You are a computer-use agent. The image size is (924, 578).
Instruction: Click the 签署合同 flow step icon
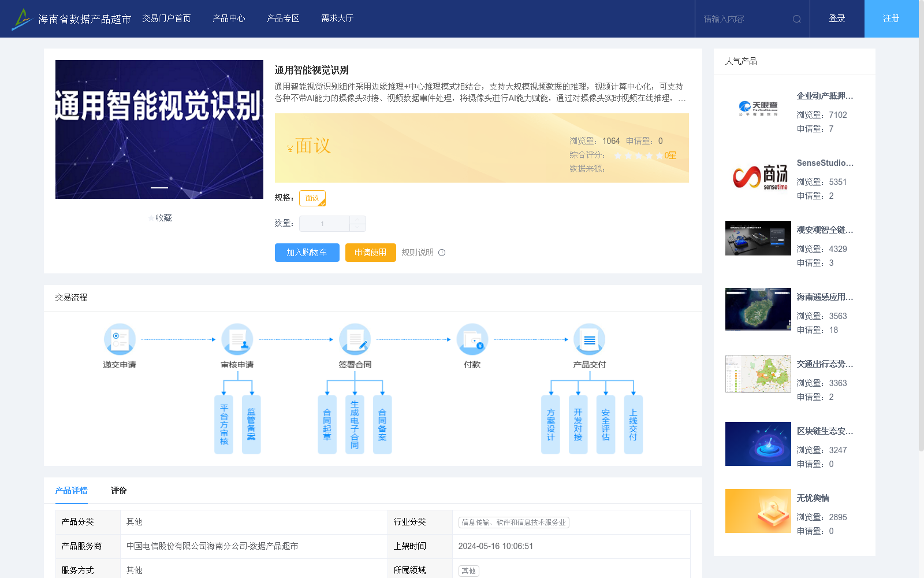[x=355, y=339]
